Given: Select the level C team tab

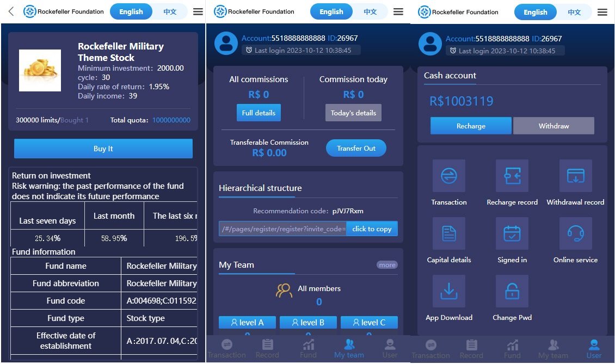Looking at the screenshot, I should pyautogui.click(x=369, y=323).
